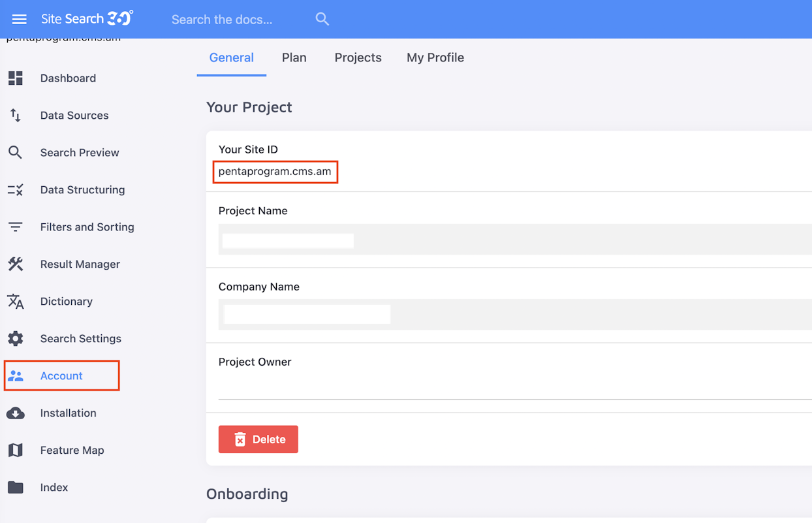Click into the Search the docs field
Image resolution: width=812 pixels, height=523 pixels.
point(235,20)
